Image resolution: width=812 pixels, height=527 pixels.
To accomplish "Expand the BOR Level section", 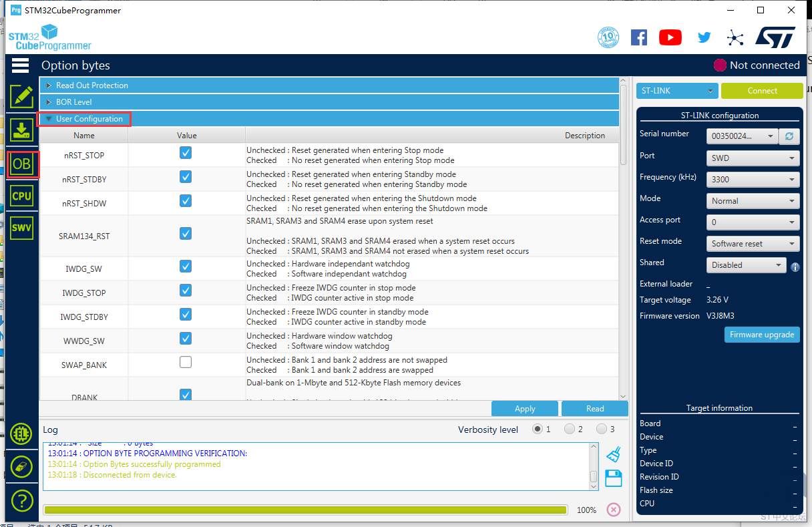I will (x=329, y=102).
